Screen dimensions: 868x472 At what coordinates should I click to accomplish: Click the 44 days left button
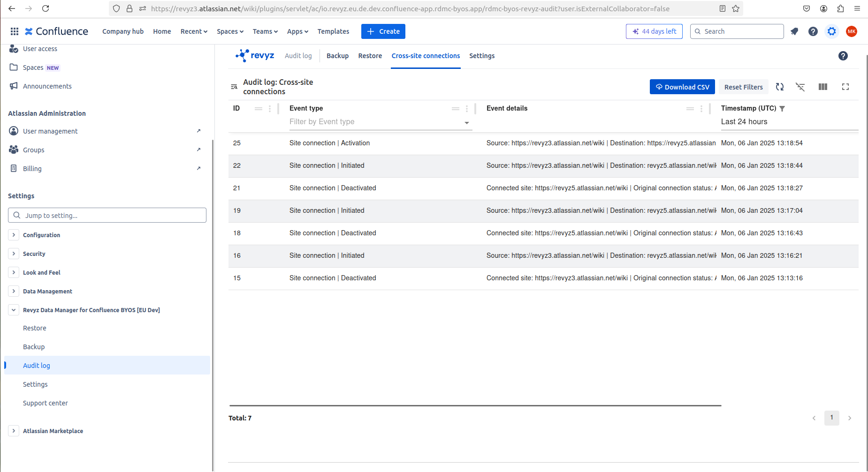(x=654, y=31)
